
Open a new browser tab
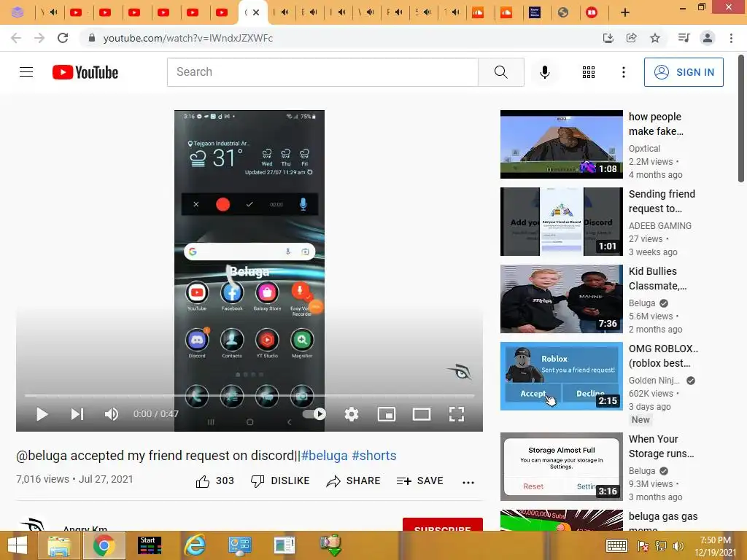625,12
